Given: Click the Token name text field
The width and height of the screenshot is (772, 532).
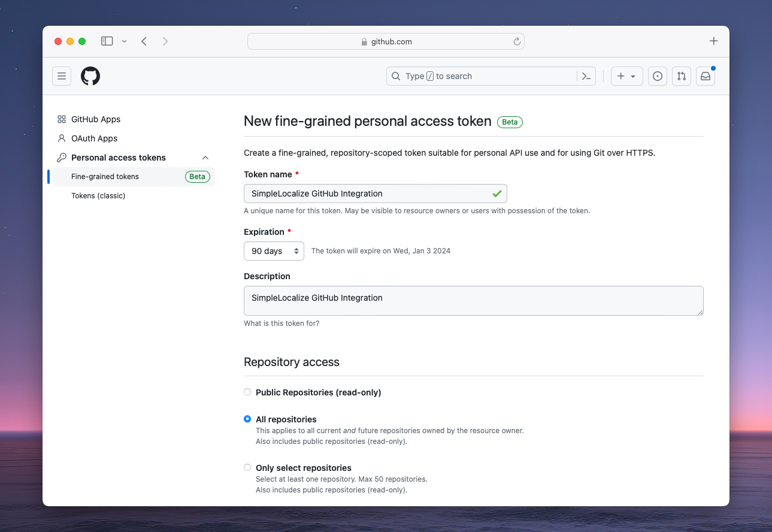Looking at the screenshot, I should coord(376,194).
